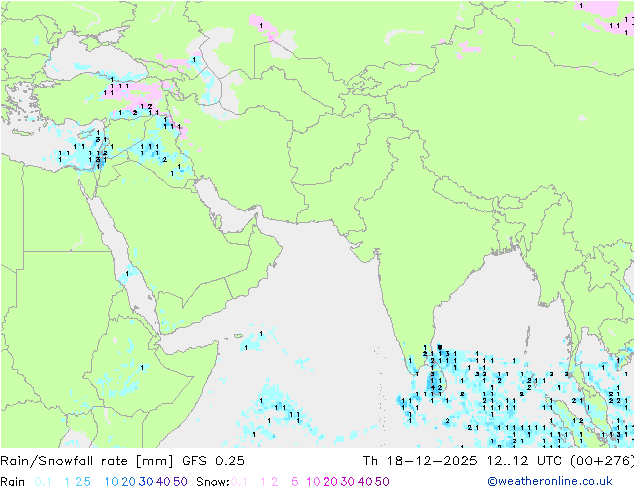Select rain legend color value 30

[x=146, y=482]
